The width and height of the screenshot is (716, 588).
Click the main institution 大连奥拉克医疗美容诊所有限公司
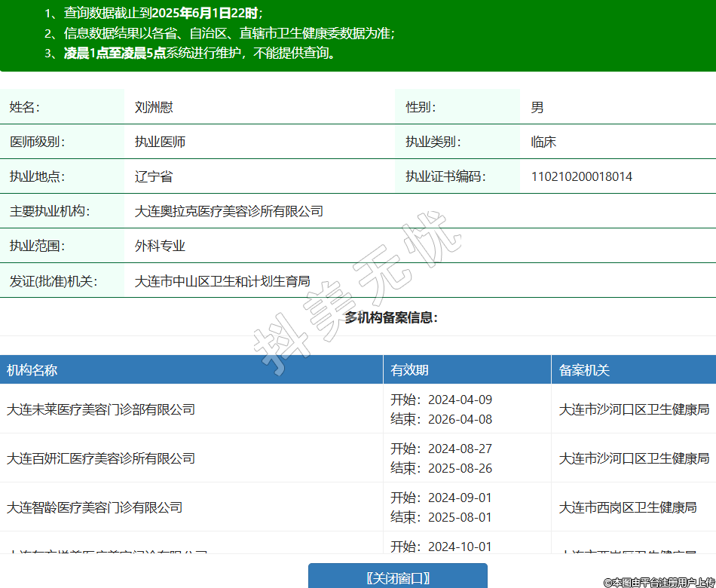[229, 212]
